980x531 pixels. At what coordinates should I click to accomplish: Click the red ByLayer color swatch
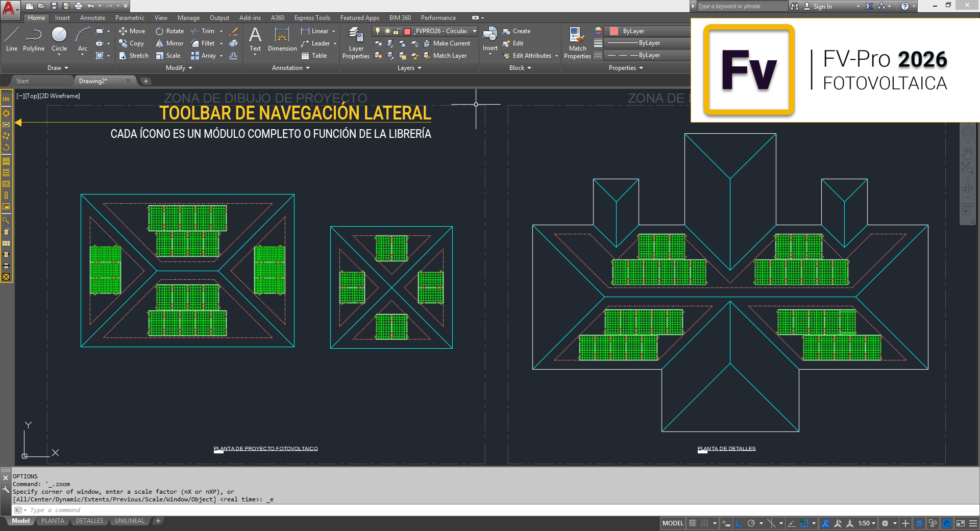pyautogui.click(x=614, y=31)
